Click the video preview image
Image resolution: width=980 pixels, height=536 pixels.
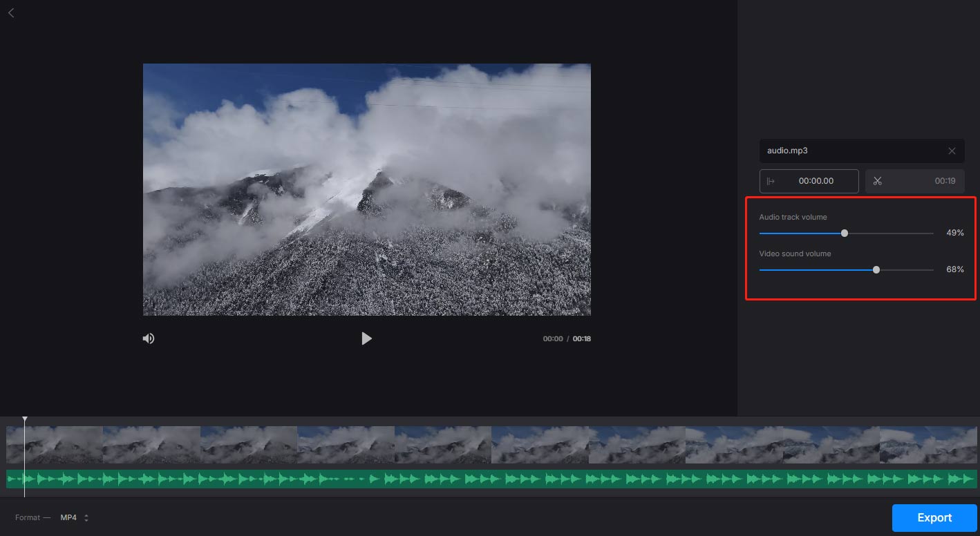click(367, 190)
